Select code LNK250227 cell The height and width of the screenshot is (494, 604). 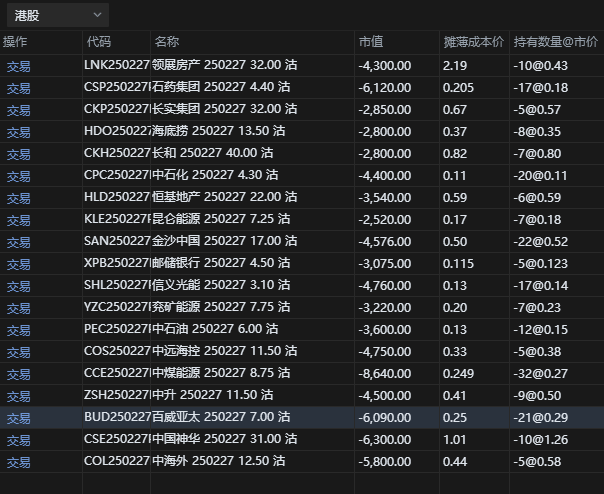117,65
